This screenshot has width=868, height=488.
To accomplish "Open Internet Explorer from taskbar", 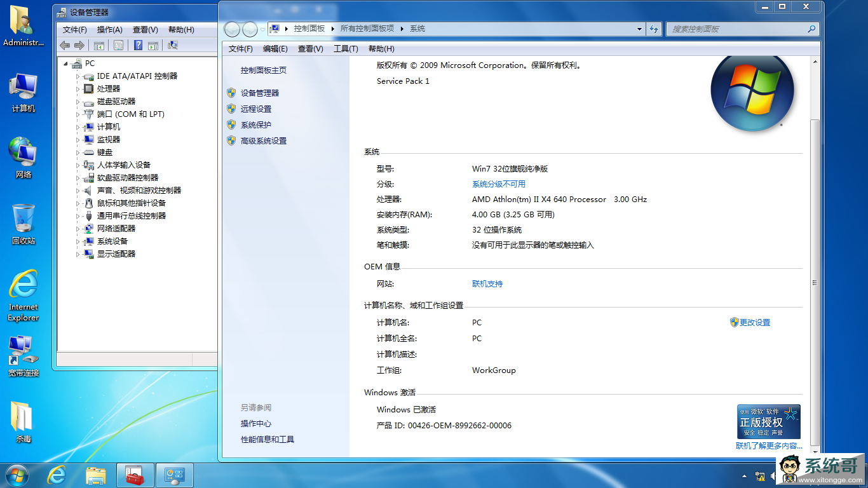I will click(x=57, y=475).
